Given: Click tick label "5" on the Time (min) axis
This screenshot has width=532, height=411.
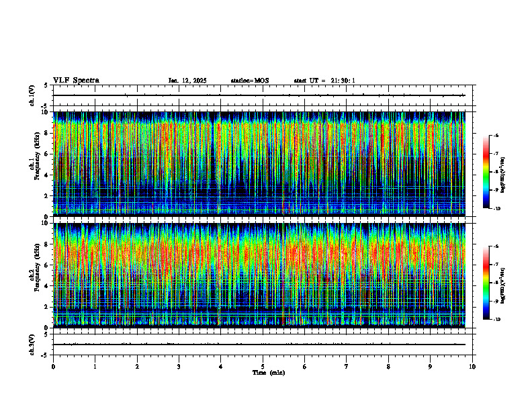Looking at the screenshot, I should tap(263, 367).
